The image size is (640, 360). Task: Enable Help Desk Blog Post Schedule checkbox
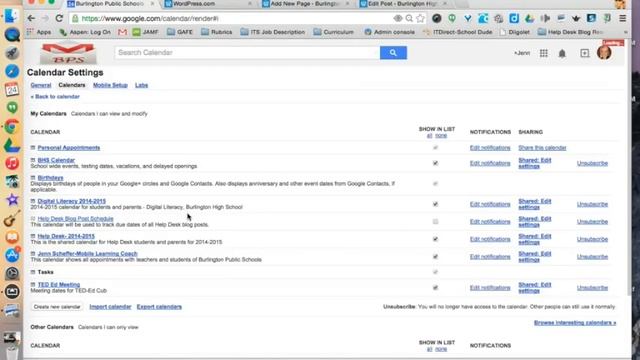coord(436,222)
